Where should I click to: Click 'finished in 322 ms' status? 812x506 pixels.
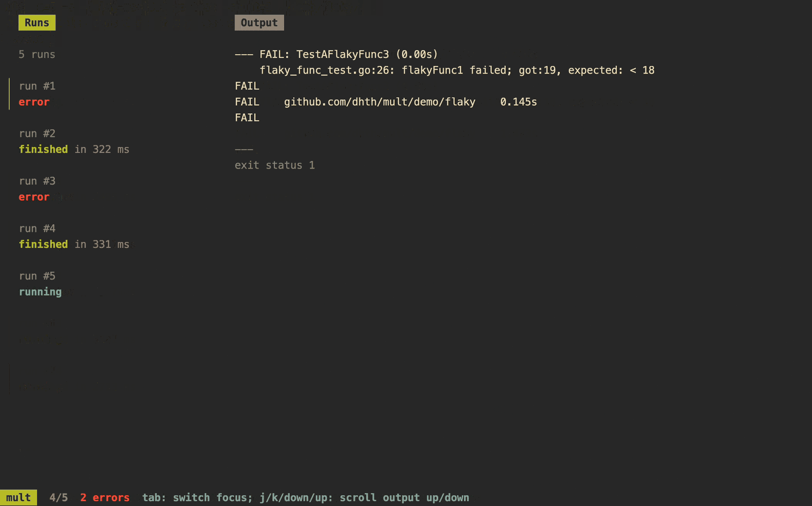74,149
